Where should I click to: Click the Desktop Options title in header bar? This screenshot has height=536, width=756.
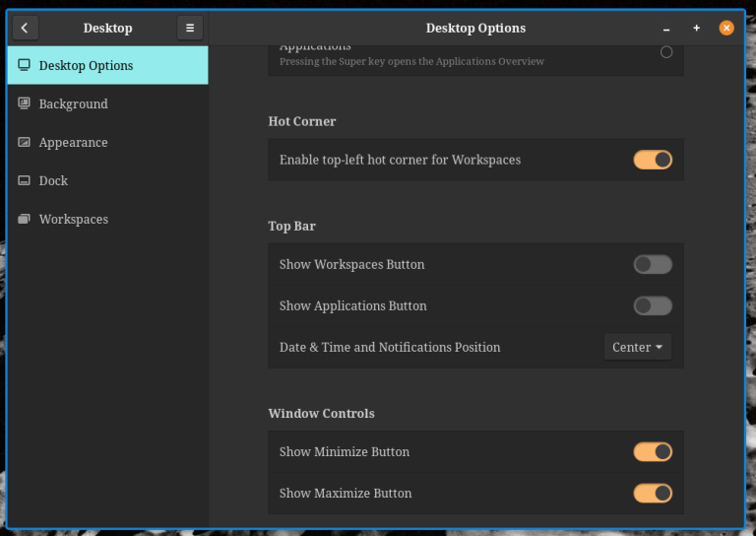pyautogui.click(x=475, y=28)
